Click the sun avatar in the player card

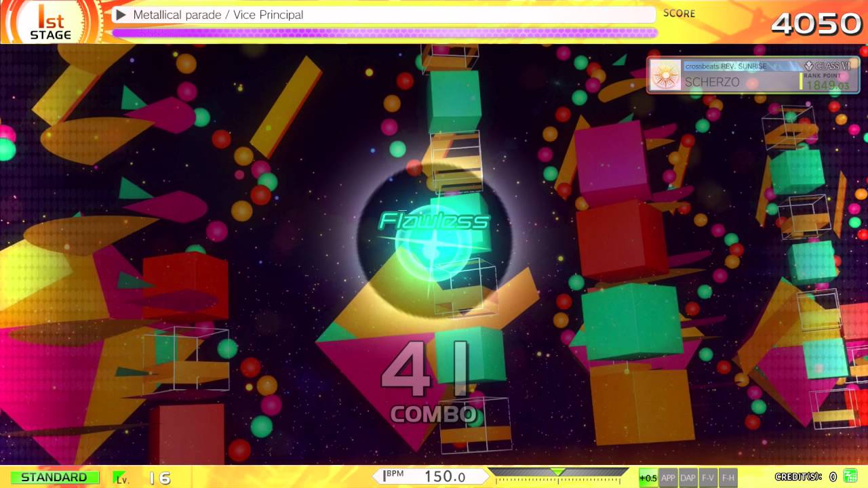(x=665, y=75)
